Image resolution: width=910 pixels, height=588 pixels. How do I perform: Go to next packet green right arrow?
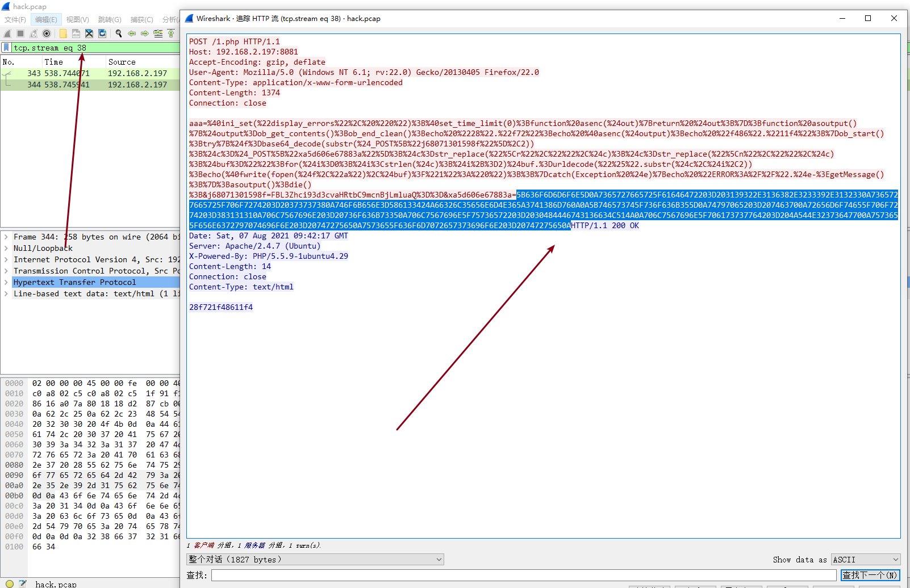click(x=145, y=33)
